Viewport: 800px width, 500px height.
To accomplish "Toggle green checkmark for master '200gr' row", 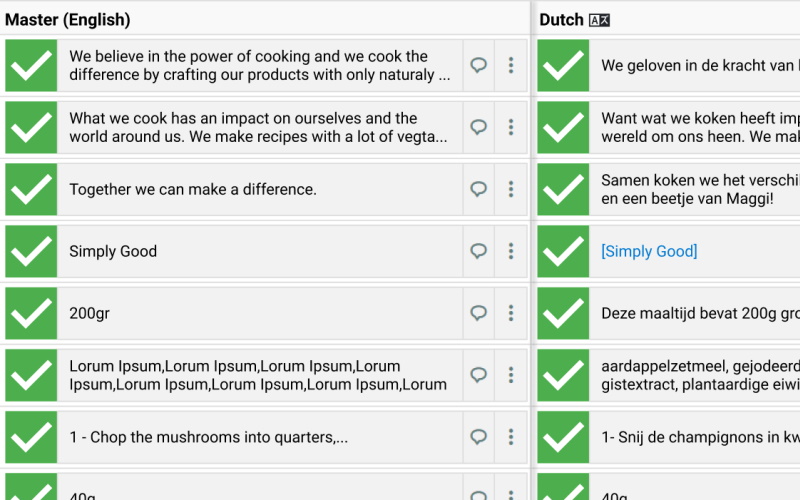I will (31, 313).
